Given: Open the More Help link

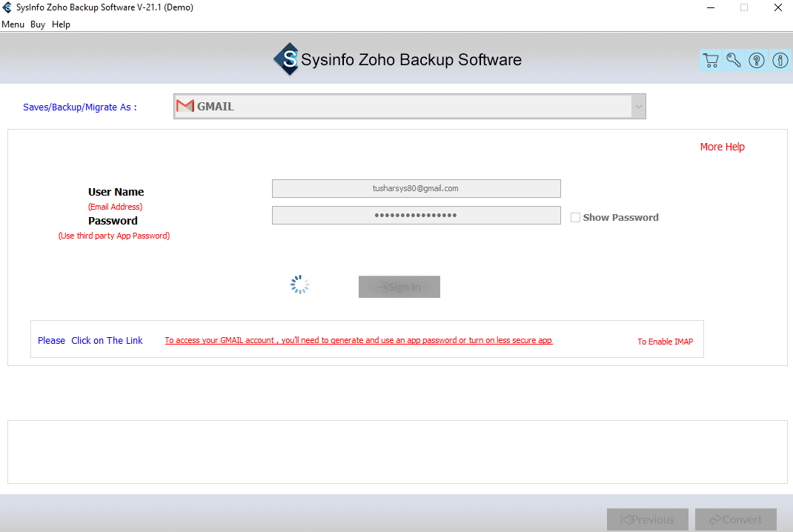Looking at the screenshot, I should pyautogui.click(x=722, y=147).
